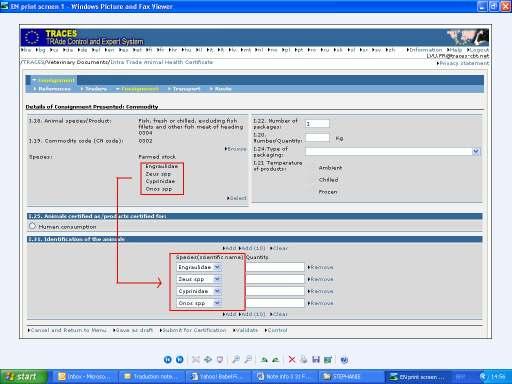
Task: Open the Engraulidae species dropdown
Action: click(217, 267)
